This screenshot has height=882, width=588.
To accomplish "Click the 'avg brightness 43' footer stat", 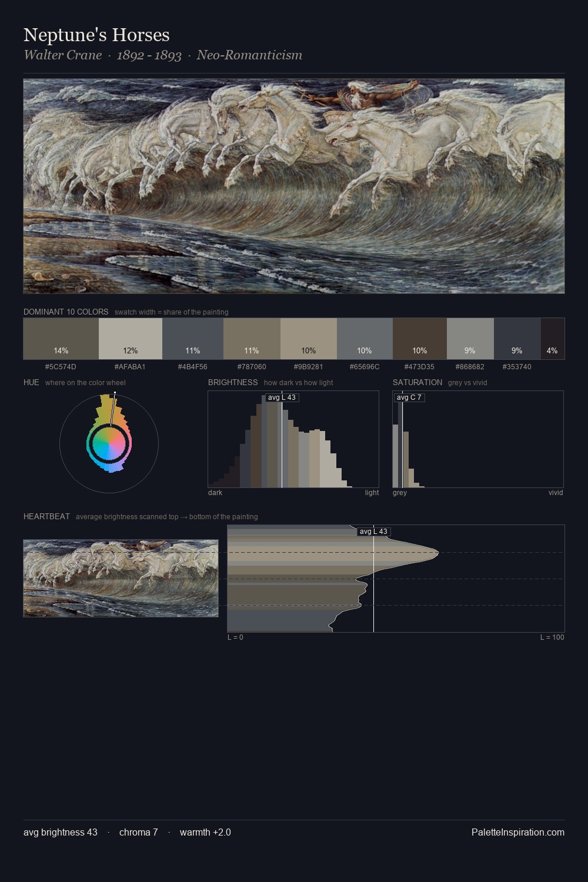I will click(61, 832).
